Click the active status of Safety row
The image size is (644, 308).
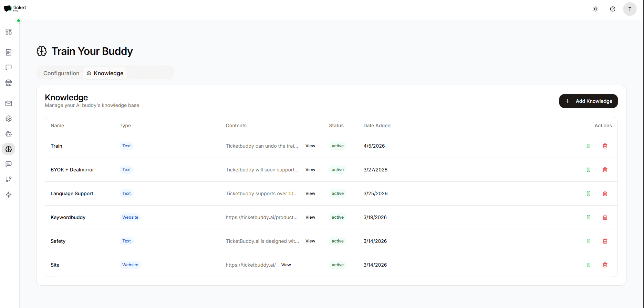point(337,241)
